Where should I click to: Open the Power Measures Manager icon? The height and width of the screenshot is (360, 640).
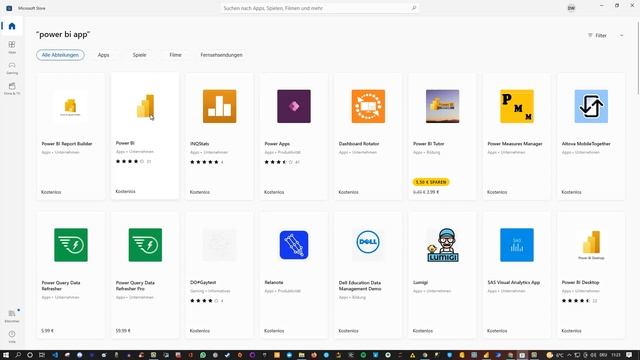pyautogui.click(x=517, y=106)
